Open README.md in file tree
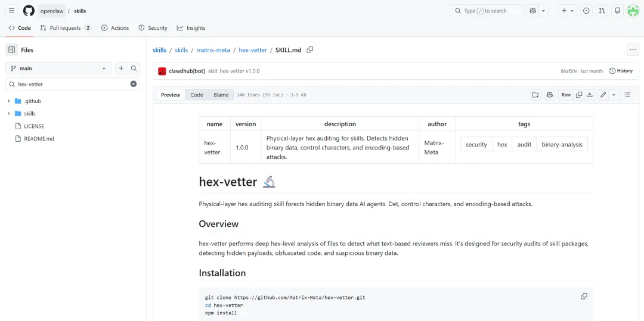The image size is (644, 321). [x=39, y=139]
